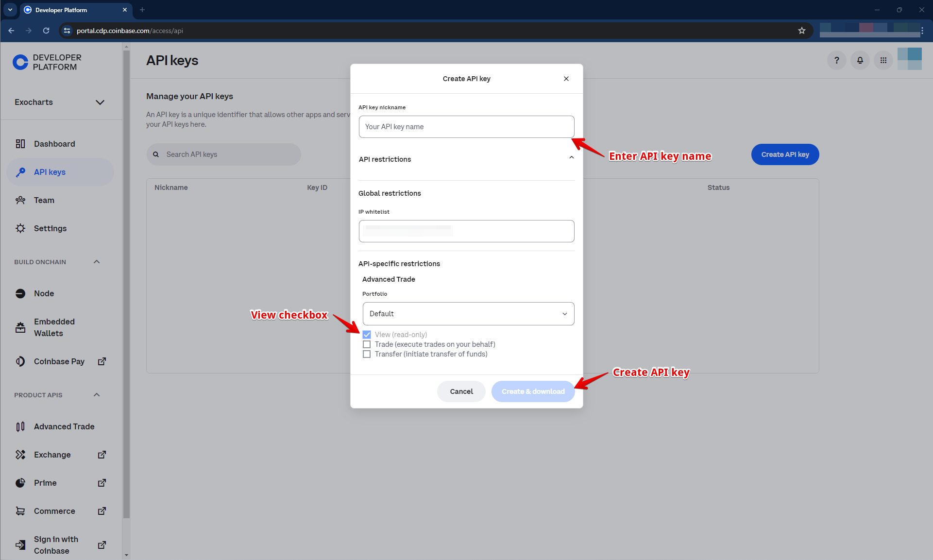Open the Dashboard grid icon
The image size is (933, 560).
(20, 144)
